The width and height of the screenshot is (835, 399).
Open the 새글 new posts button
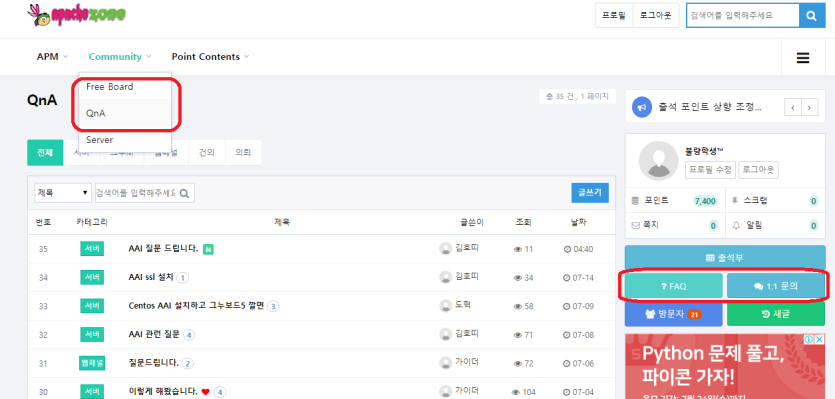click(x=776, y=314)
